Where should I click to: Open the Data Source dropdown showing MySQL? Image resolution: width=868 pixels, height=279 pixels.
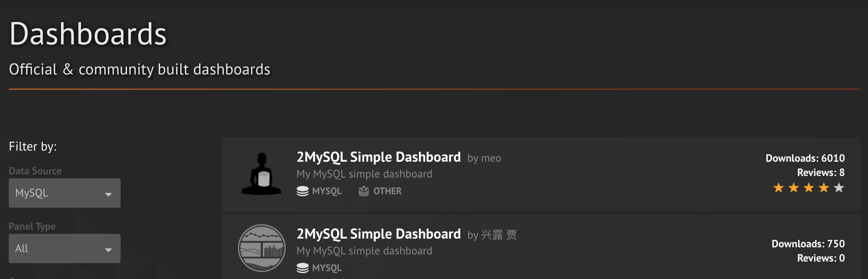click(x=64, y=193)
